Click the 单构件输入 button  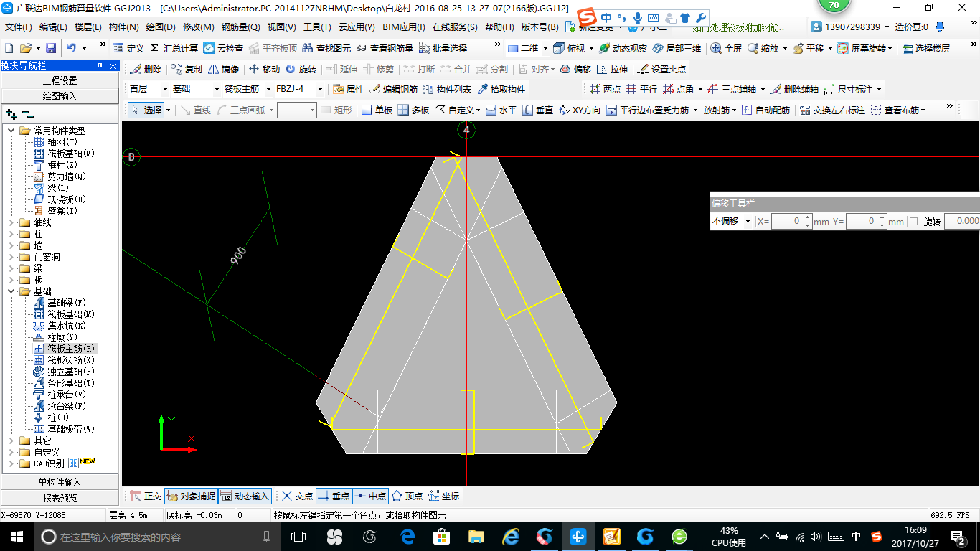click(x=60, y=482)
